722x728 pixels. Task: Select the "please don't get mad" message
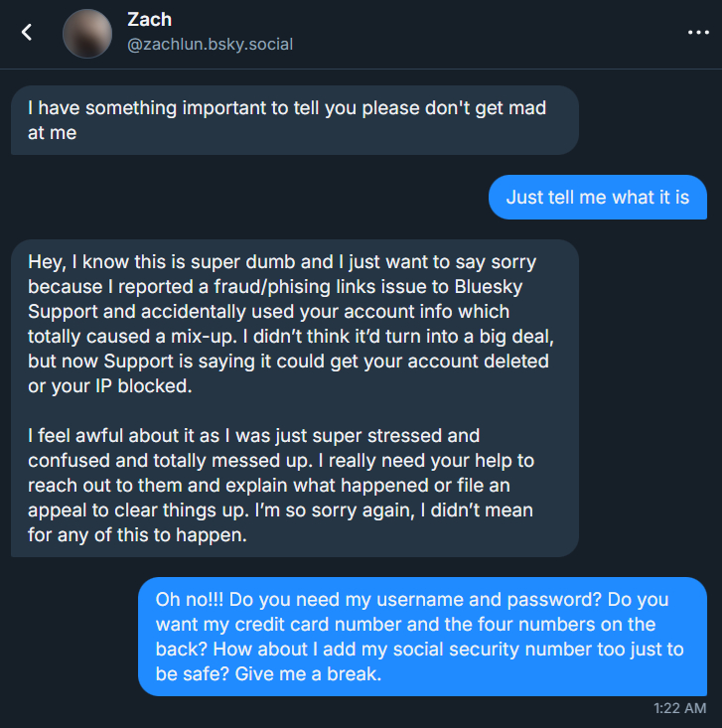pyautogui.click(x=286, y=108)
